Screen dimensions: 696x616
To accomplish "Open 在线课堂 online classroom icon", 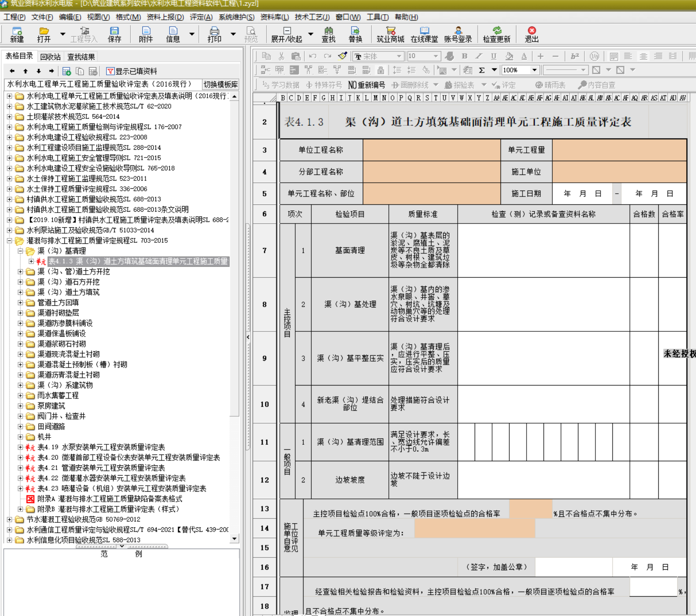I will point(424,34).
